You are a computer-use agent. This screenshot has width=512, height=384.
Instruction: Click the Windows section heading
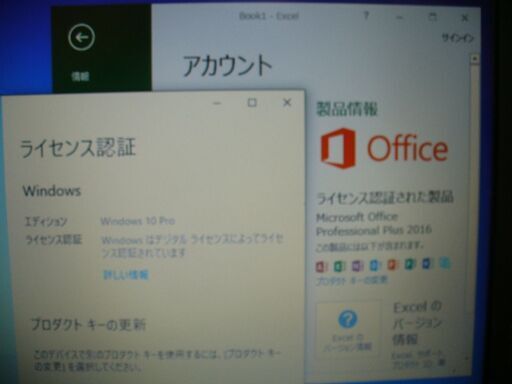coord(52,191)
